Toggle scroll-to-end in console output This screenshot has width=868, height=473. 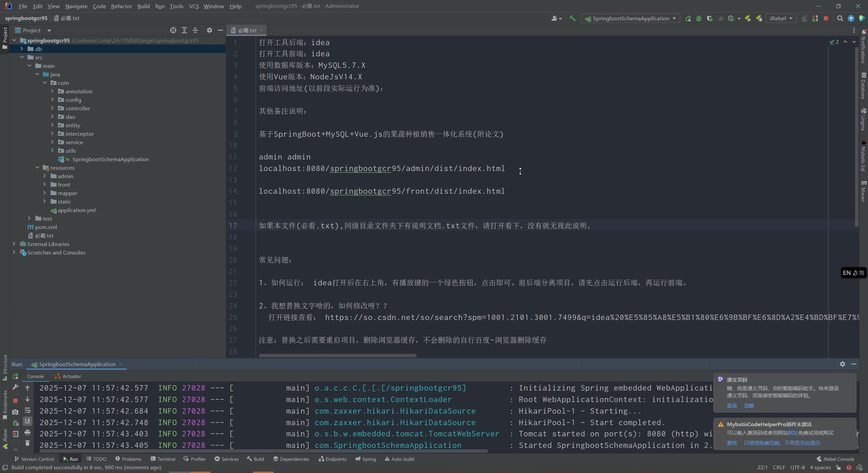pyautogui.click(x=27, y=421)
